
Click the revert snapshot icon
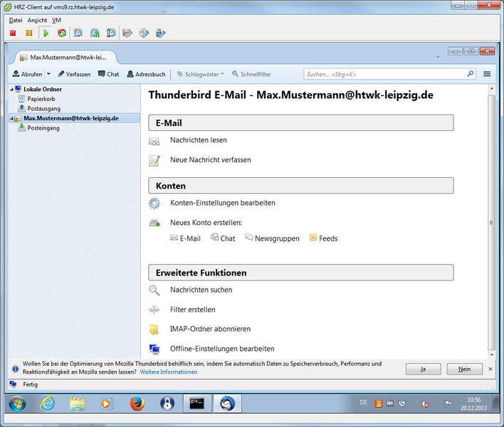click(95, 33)
